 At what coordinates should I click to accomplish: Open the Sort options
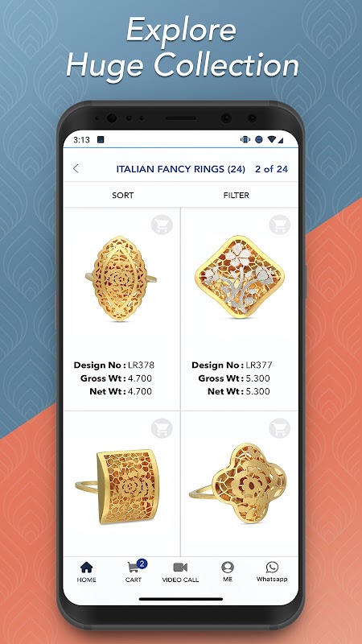click(x=123, y=195)
